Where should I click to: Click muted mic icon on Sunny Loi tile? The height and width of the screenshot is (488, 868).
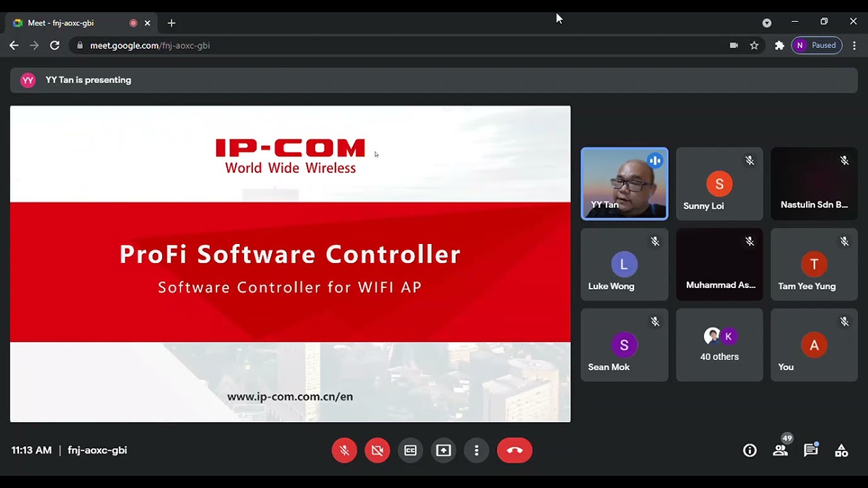coord(749,161)
